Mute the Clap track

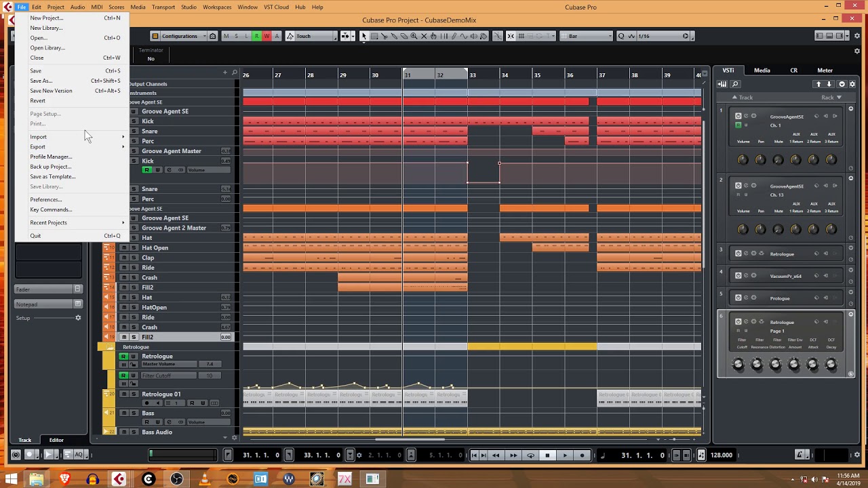pos(124,258)
